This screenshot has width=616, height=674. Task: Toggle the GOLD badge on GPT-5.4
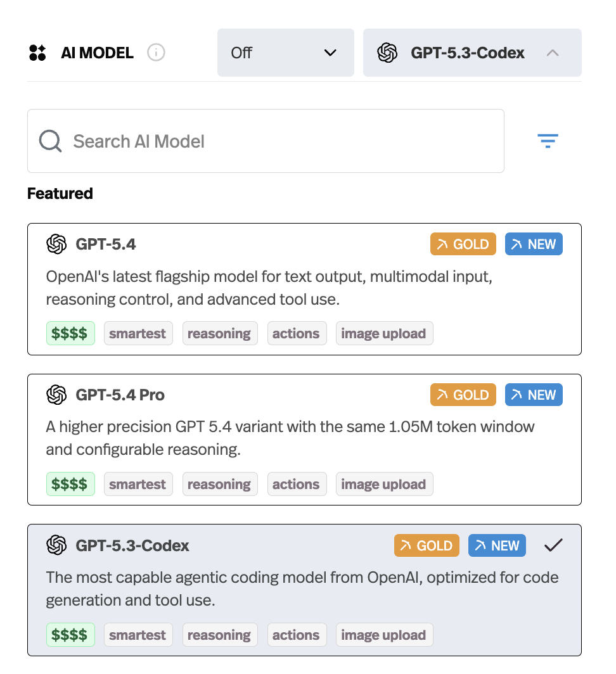[x=463, y=243]
